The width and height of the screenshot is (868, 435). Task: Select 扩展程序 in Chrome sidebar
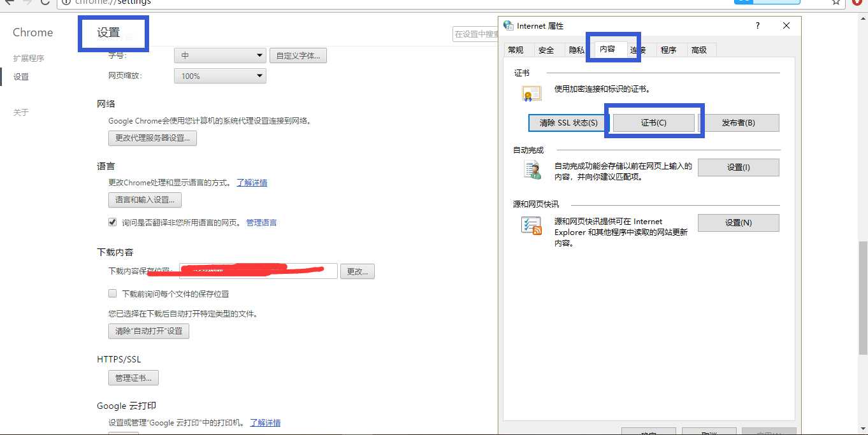(29, 58)
